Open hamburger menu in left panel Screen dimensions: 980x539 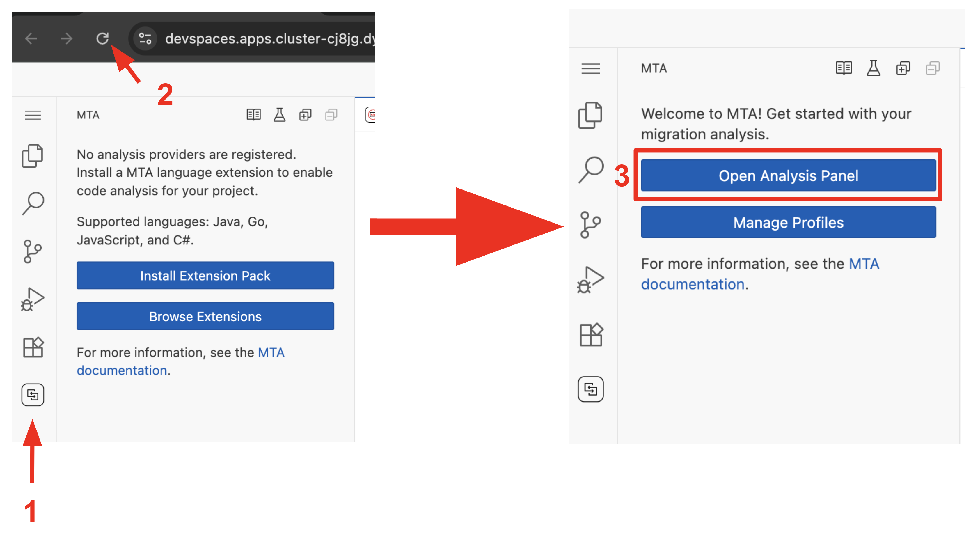coord(33,115)
